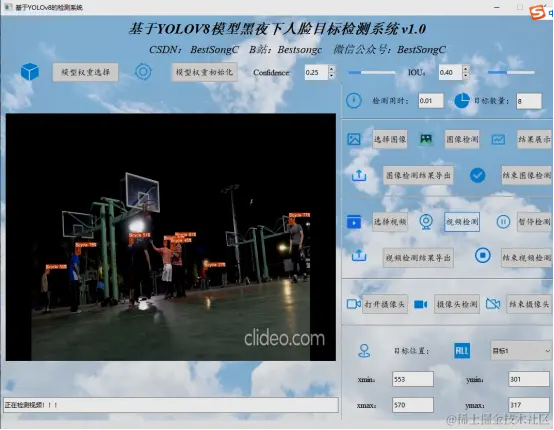Click the 图像检测 button
The width and height of the screenshot is (554, 430).
(x=462, y=140)
